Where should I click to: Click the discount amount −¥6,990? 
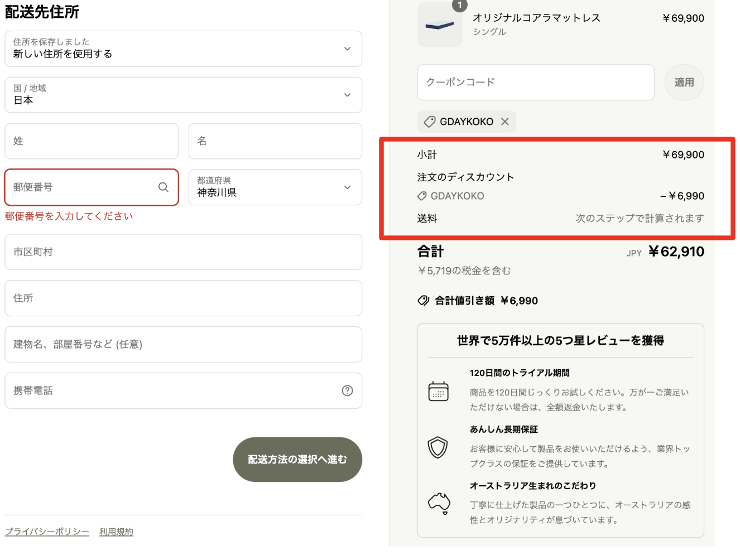pos(682,196)
